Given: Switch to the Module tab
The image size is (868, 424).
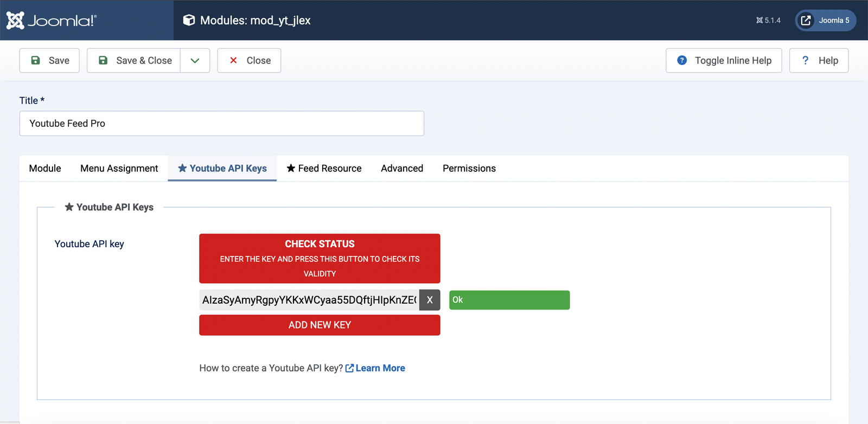Looking at the screenshot, I should click(45, 168).
